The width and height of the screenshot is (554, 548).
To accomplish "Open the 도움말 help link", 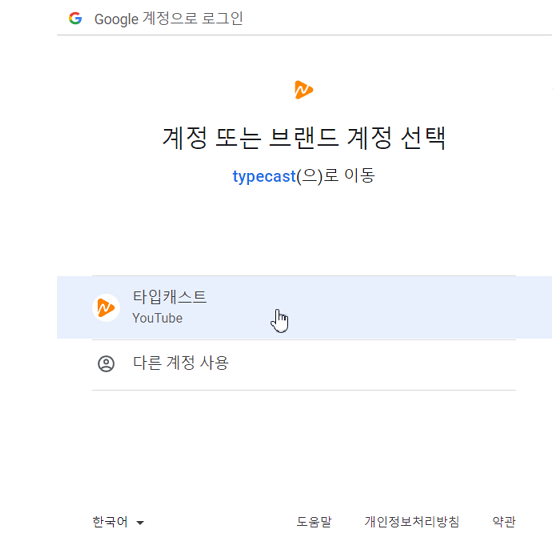I will (314, 522).
